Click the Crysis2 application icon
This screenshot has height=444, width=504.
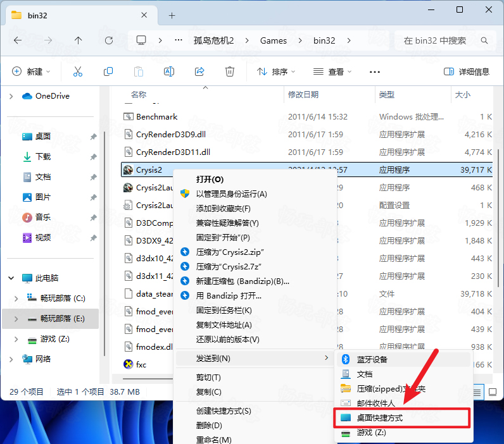coord(129,170)
